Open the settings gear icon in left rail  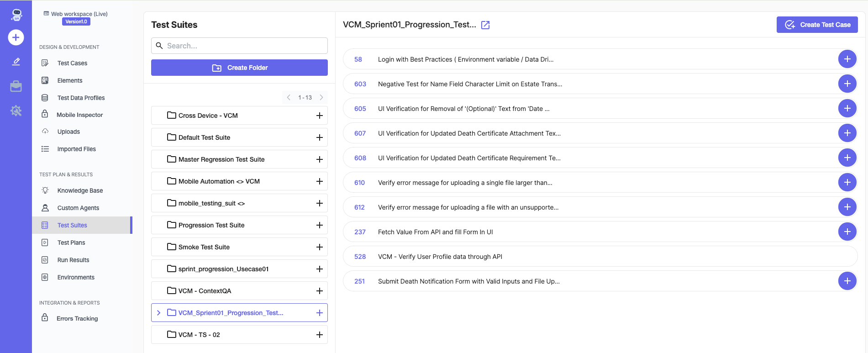click(16, 111)
